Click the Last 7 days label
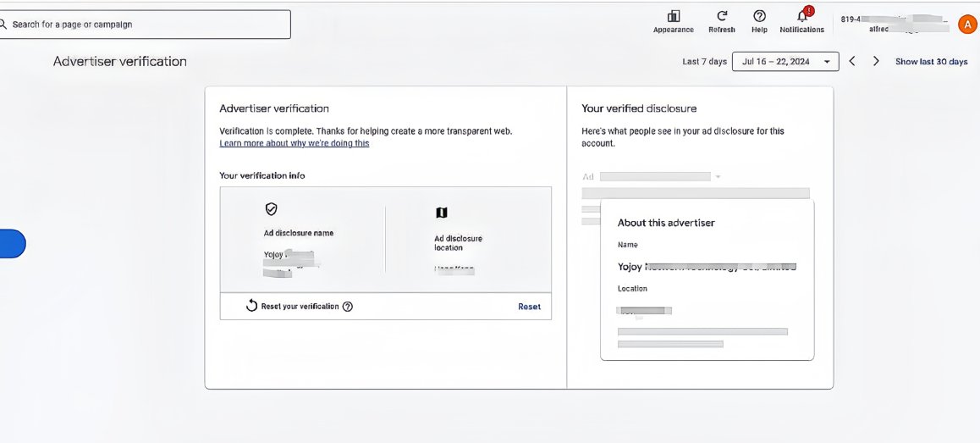 (704, 61)
